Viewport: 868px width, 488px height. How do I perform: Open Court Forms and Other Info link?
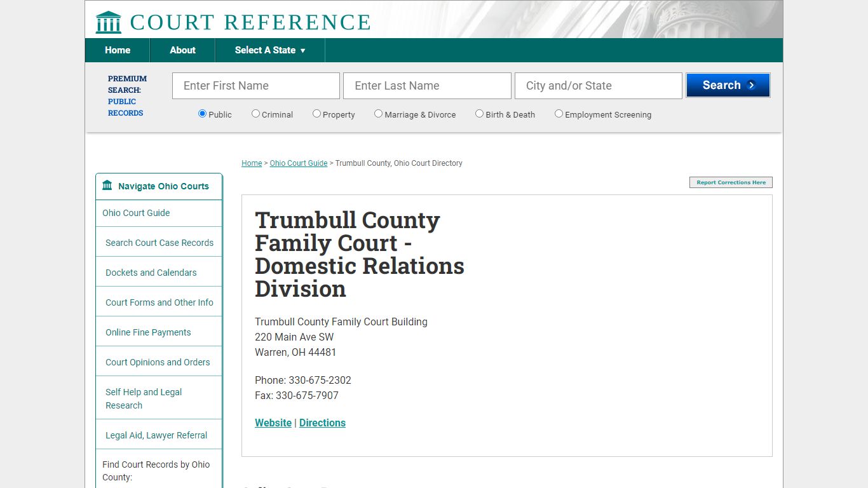(x=159, y=302)
